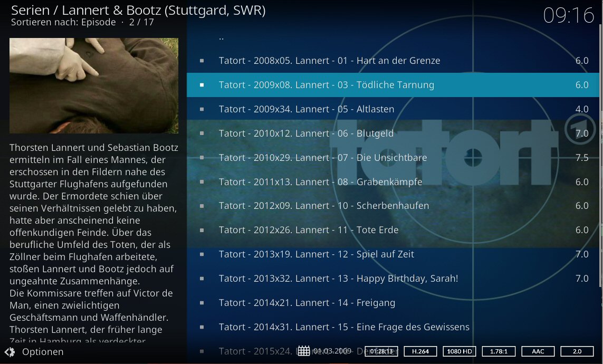Open episode 'Freigang'
This screenshot has width=603, height=364.
point(393,302)
